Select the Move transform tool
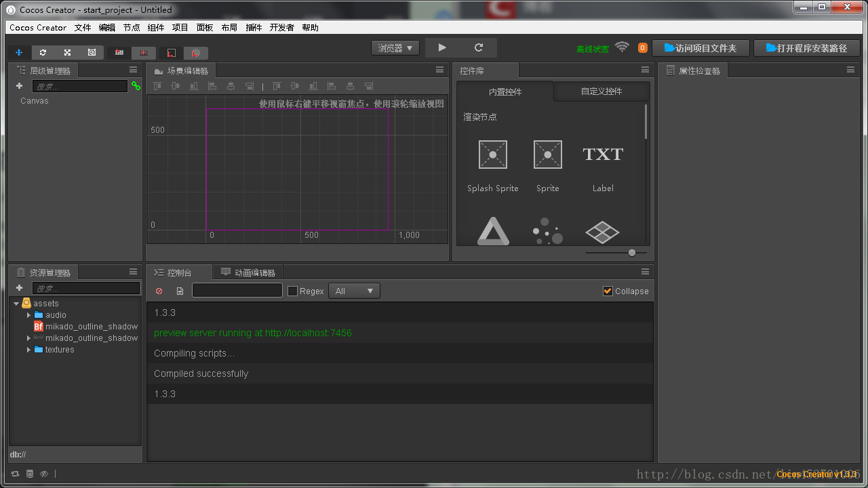This screenshot has width=868, height=488. [x=19, y=52]
